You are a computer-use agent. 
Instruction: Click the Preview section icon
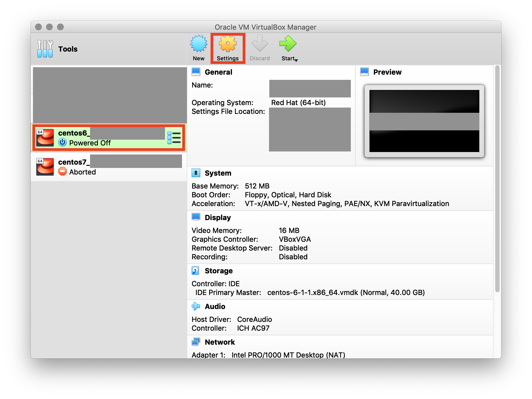click(365, 72)
